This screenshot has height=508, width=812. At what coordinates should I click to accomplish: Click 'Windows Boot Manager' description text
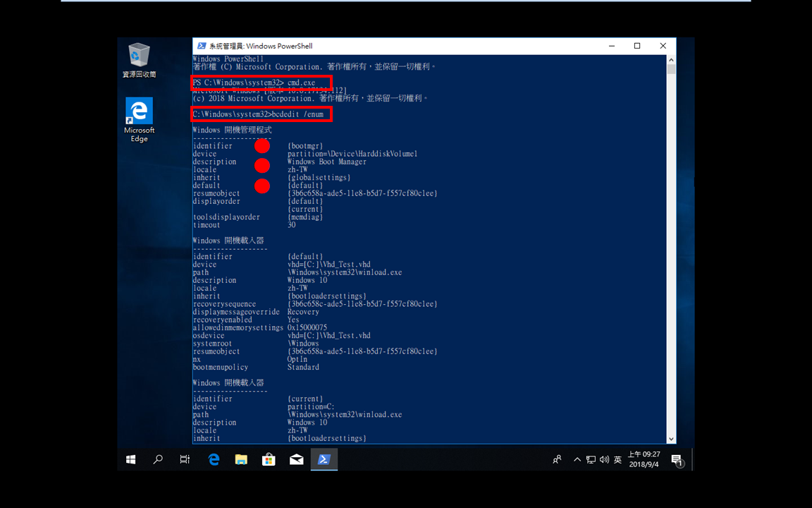(327, 162)
